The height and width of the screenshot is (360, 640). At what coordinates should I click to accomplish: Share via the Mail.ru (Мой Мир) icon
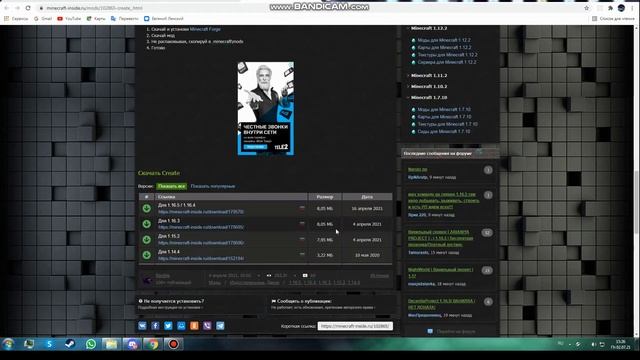click(x=181, y=326)
